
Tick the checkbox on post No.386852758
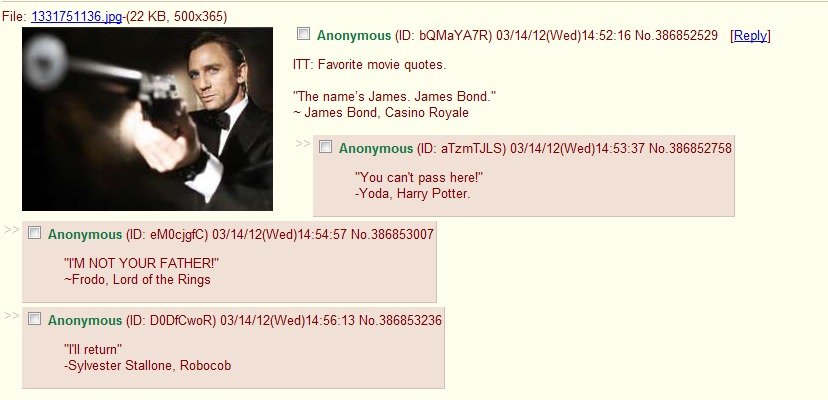[x=326, y=147]
